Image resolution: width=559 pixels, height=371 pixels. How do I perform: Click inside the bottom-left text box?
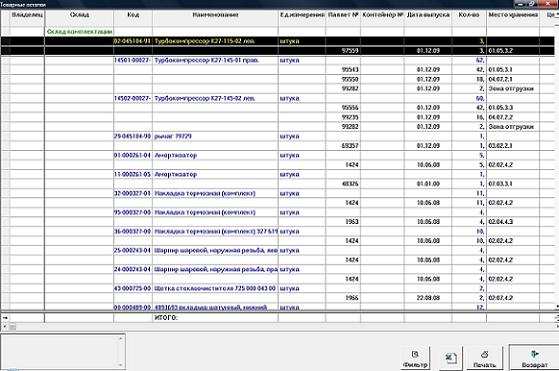60,351
